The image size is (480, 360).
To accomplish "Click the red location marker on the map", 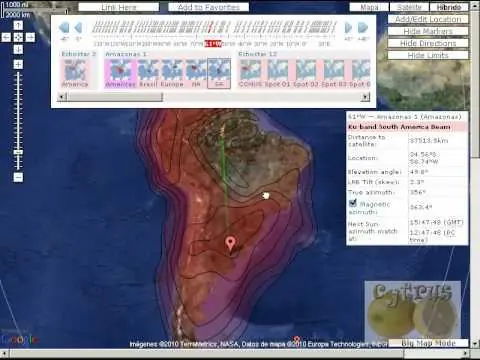I will click(x=230, y=244).
